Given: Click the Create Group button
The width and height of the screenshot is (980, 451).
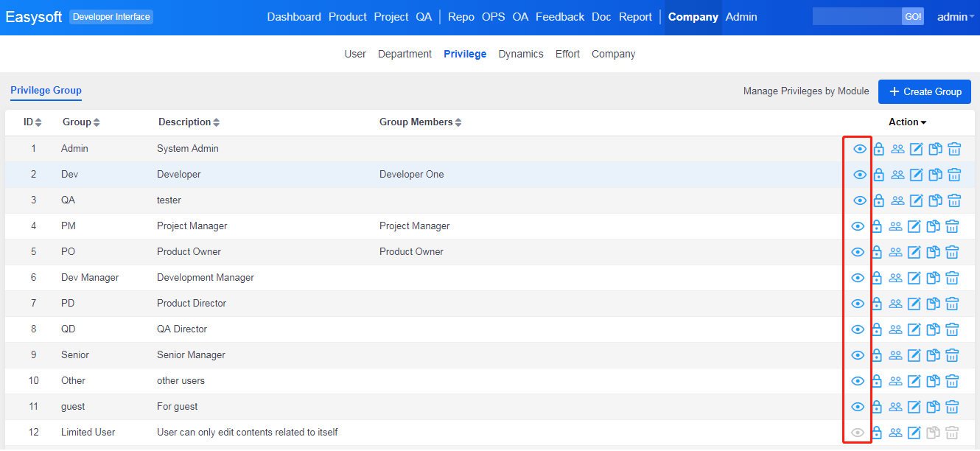Looking at the screenshot, I should (924, 91).
